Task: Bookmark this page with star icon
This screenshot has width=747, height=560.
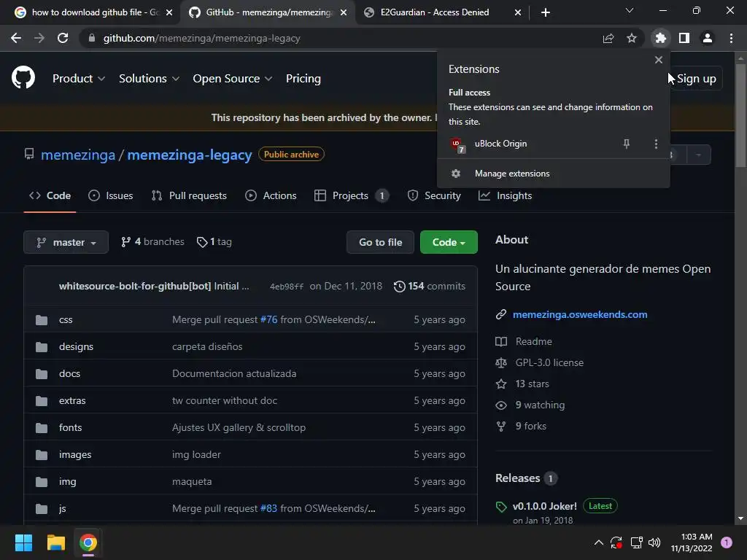Action: 632,38
